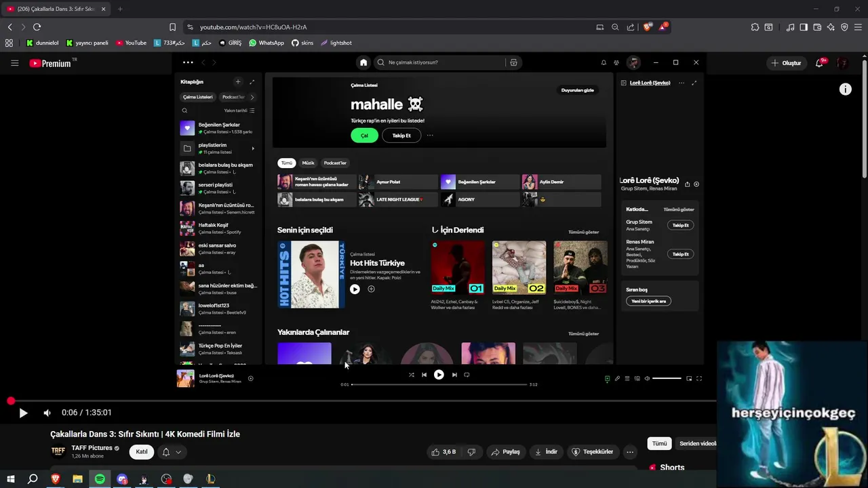This screenshot has height=488, width=868.
Task: Open Oluştur create menu on YouTube
Action: 786,63
